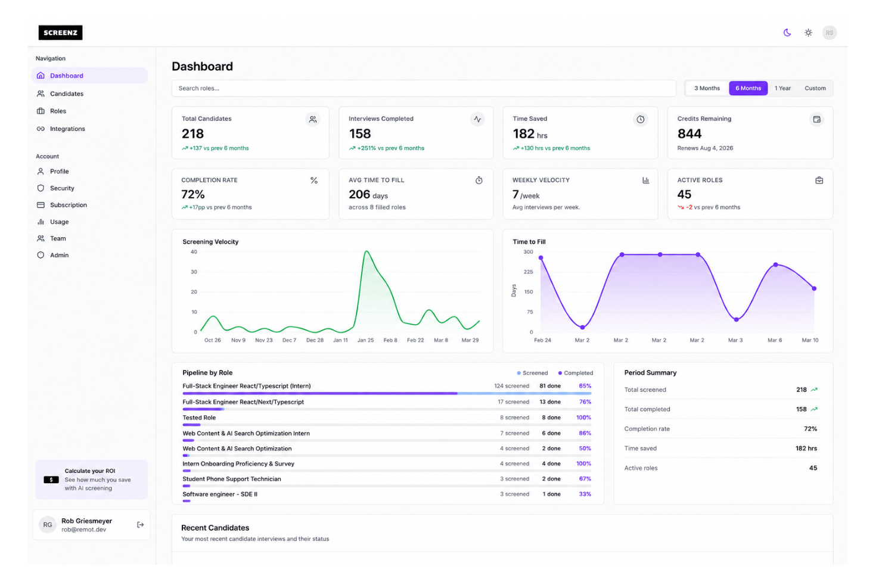Click the Completion Rate percent icon
The width and height of the screenshot is (882, 588).
314,181
